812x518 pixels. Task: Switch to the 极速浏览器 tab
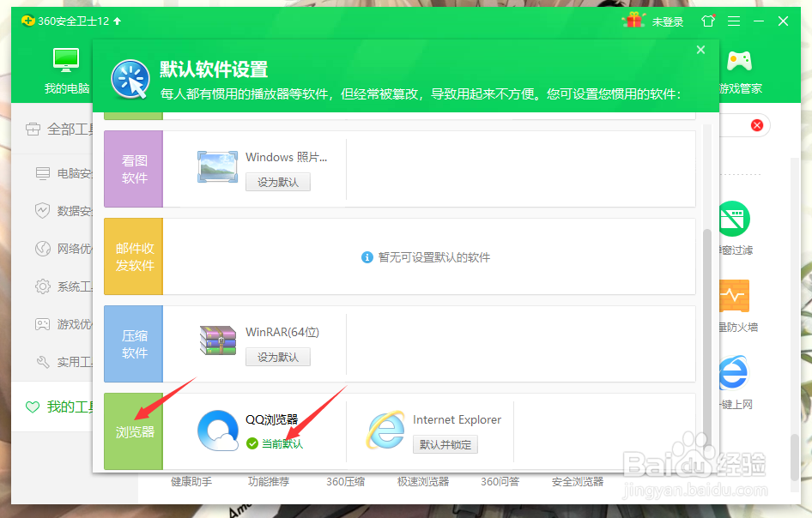423,481
